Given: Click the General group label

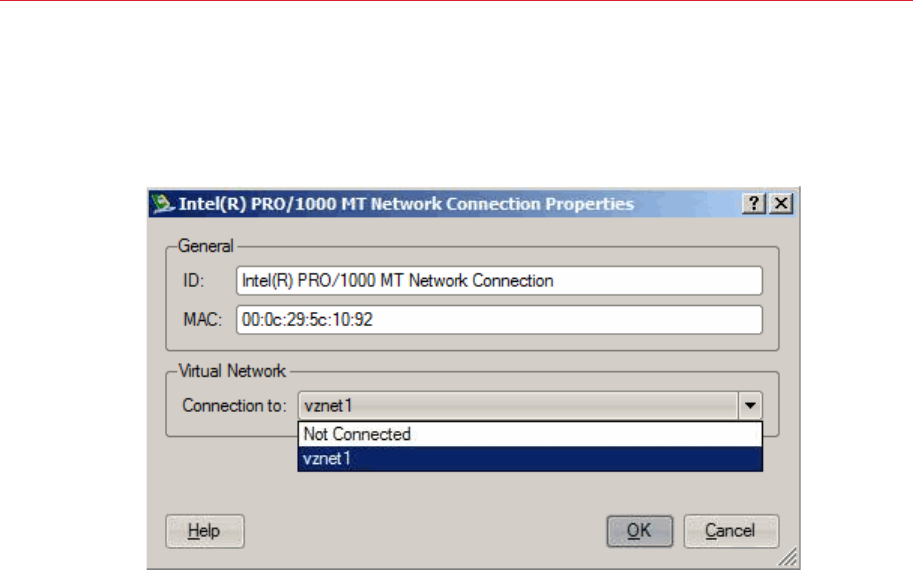Looking at the screenshot, I should click(204, 245).
